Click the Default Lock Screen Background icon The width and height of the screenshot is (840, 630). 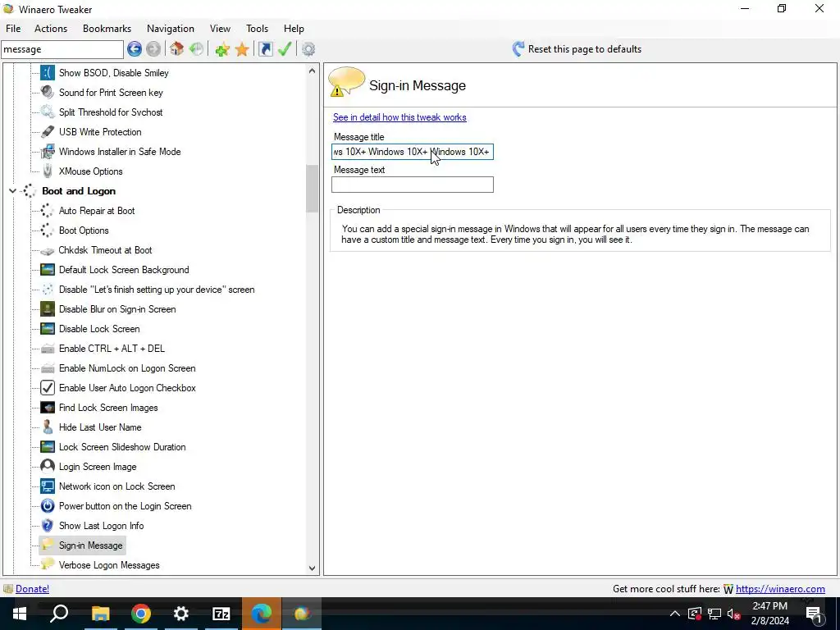coord(48,269)
